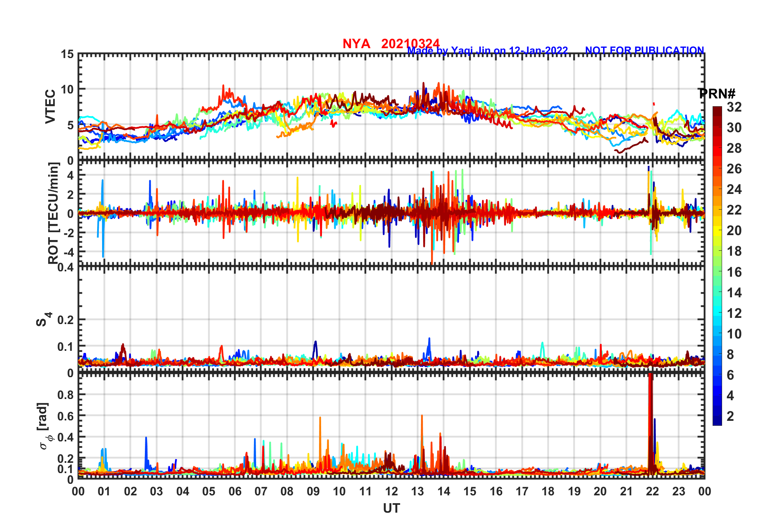Click the "-4" tick on the ROT axis

click(68, 252)
